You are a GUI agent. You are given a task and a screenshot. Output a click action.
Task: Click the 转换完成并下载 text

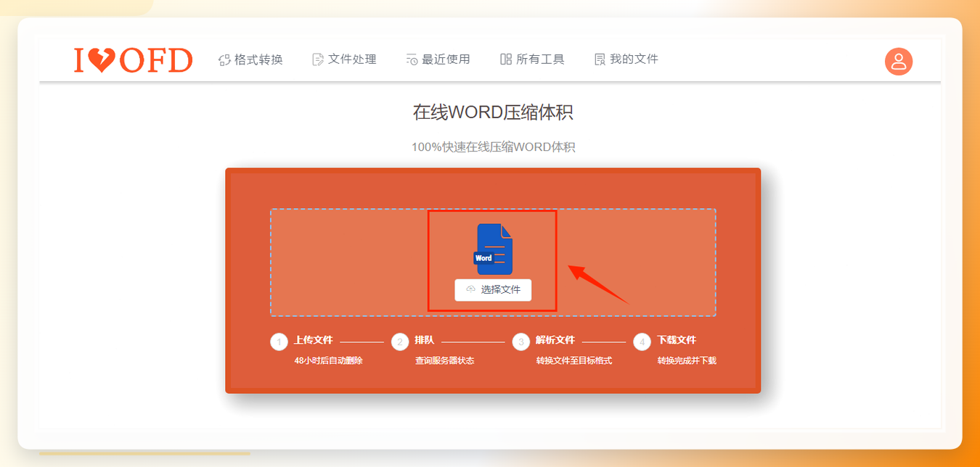click(687, 360)
